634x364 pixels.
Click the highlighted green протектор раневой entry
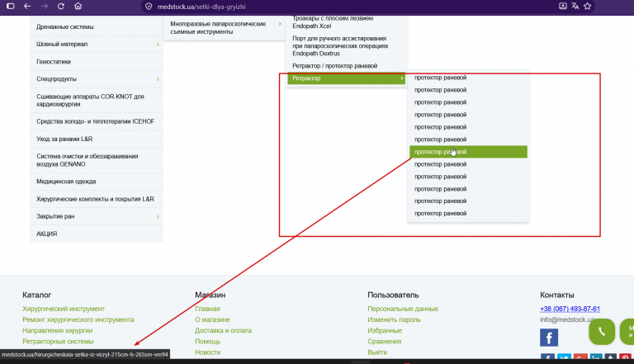point(468,152)
